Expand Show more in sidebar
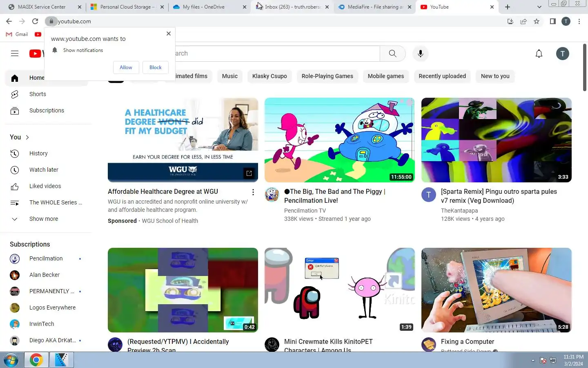The image size is (588, 368). [47, 219]
